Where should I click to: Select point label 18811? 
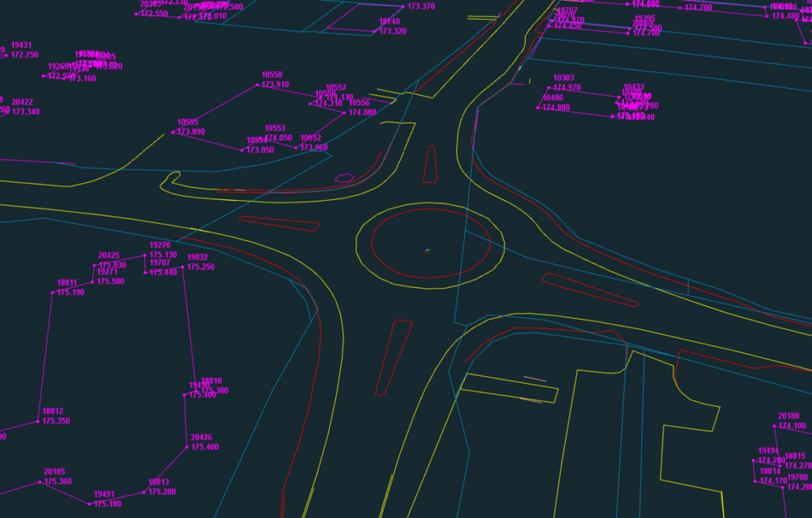pos(67,283)
